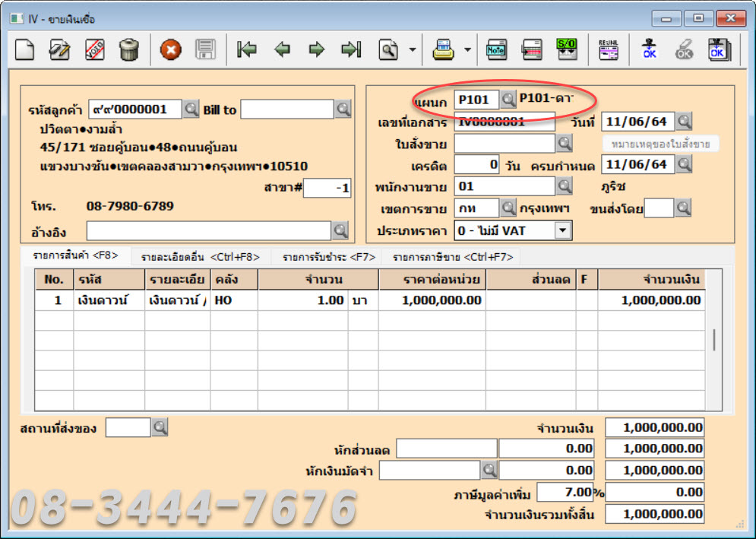Viewport: 756px width, 539px height.
Task: Click the department field containing P101
Action: tap(476, 100)
